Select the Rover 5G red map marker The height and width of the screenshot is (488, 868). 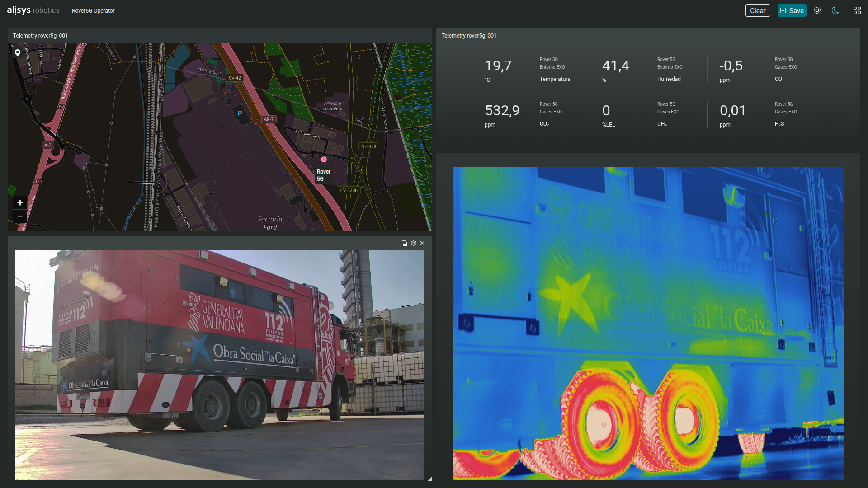[x=324, y=159]
